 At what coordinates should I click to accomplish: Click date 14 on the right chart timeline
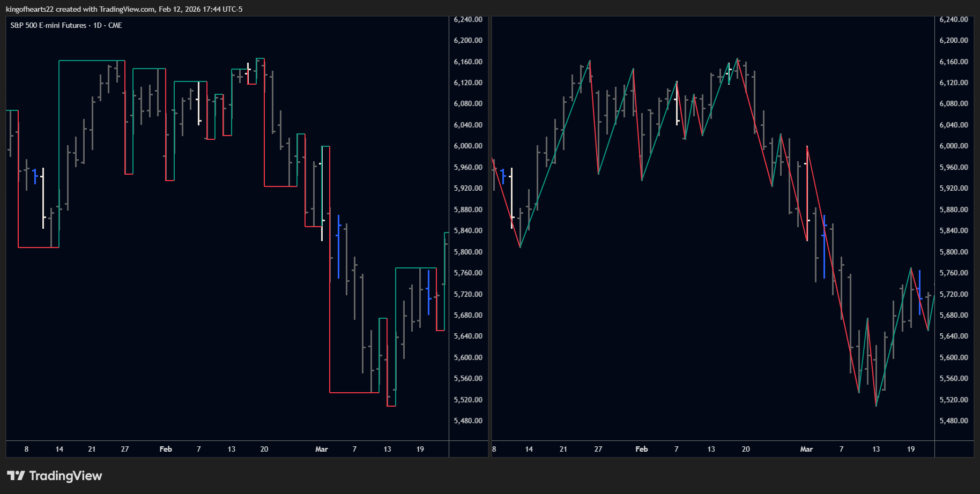[529, 449]
